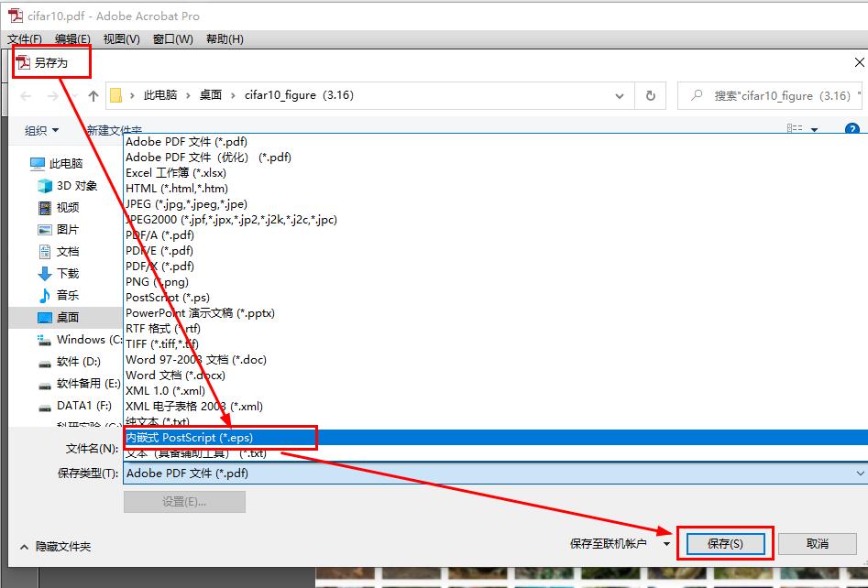Select the 下载 (Downloads) sidebar icon
Image resolution: width=868 pixels, height=588 pixels.
click(x=46, y=273)
